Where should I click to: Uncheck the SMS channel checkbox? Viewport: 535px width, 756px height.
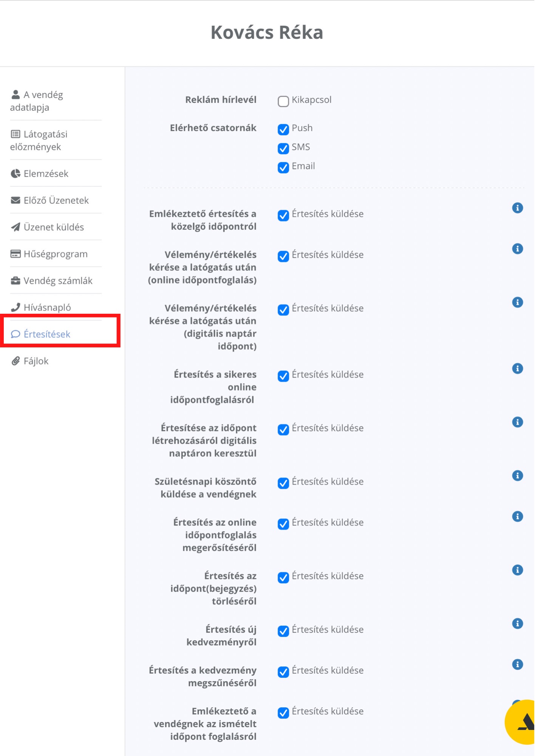coord(283,148)
